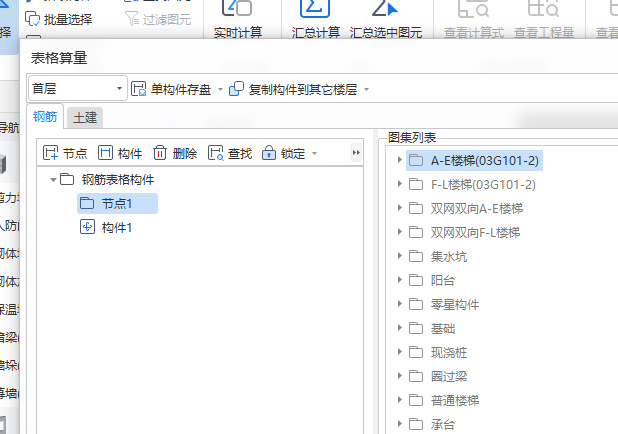Click the 复制构件到其它楼层 copy icon
This screenshot has height=434, width=618.
(x=236, y=89)
